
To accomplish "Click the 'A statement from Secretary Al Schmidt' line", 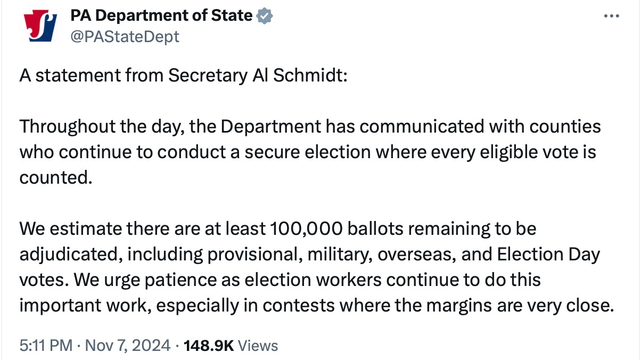I will [183, 76].
